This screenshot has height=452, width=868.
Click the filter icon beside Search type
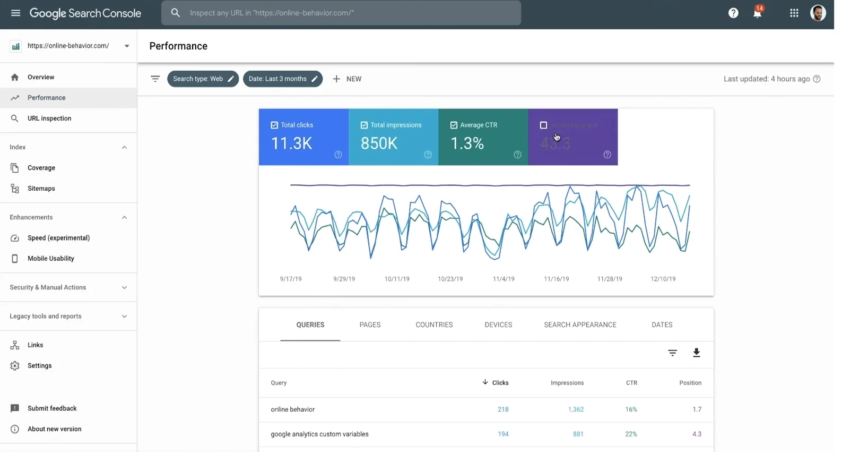tap(155, 79)
